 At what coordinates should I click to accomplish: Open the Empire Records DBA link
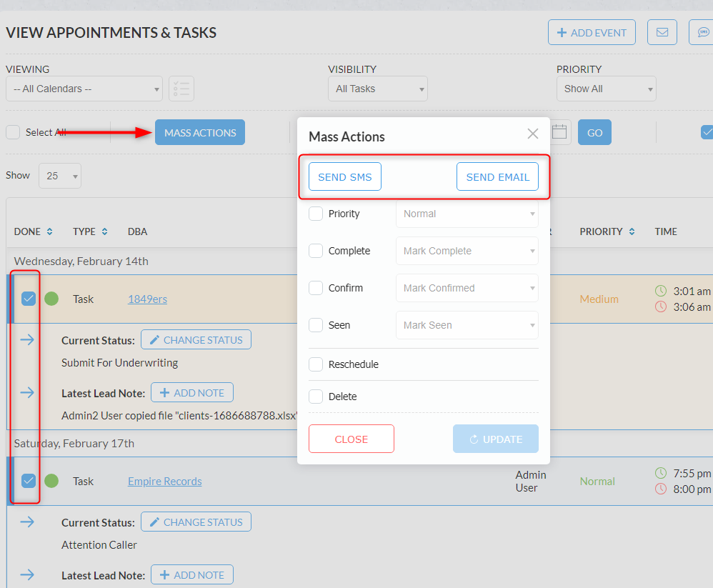pos(164,481)
